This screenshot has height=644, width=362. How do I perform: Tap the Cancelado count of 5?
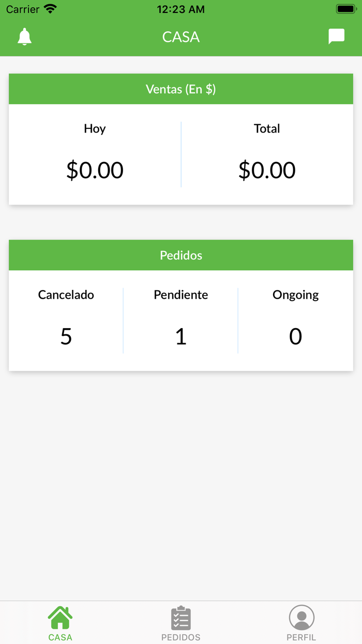[x=66, y=336]
